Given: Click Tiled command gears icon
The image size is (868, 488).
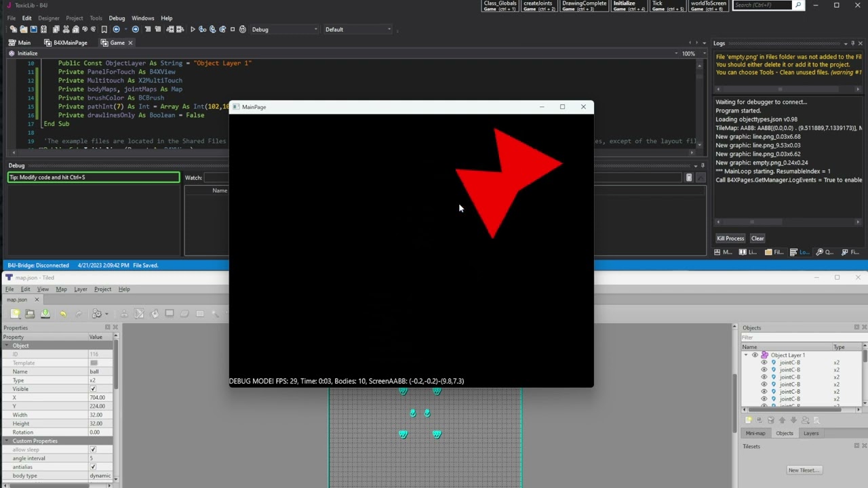Looking at the screenshot, I should coord(97,314).
